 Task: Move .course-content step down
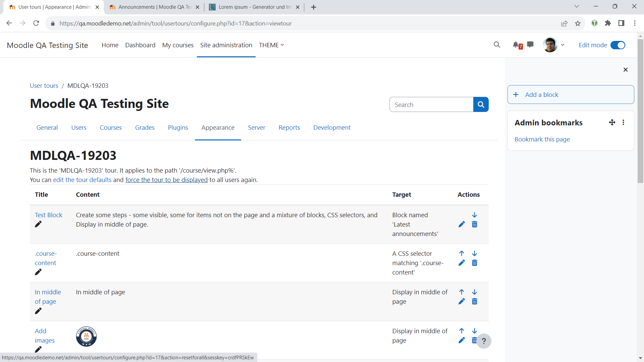(x=474, y=253)
